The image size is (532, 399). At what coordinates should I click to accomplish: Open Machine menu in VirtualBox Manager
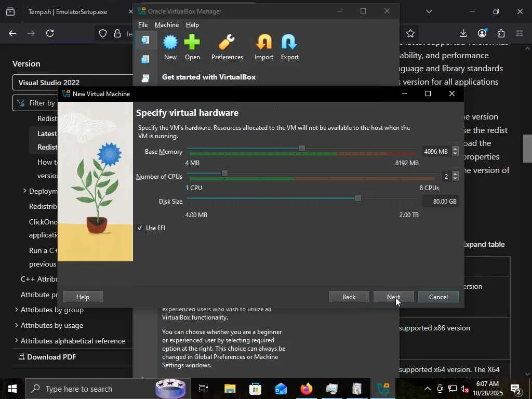point(167,25)
